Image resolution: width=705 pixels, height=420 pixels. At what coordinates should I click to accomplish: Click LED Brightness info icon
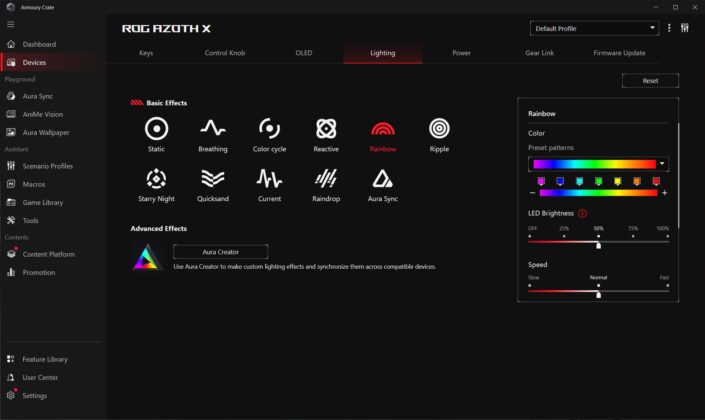point(582,213)
